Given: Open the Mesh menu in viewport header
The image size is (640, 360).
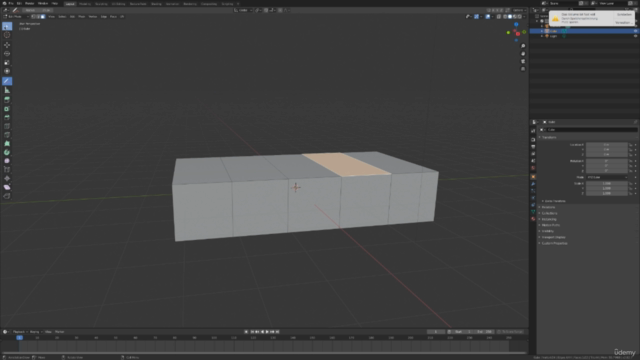Looking at the screenshot, I should pos(82,17).
